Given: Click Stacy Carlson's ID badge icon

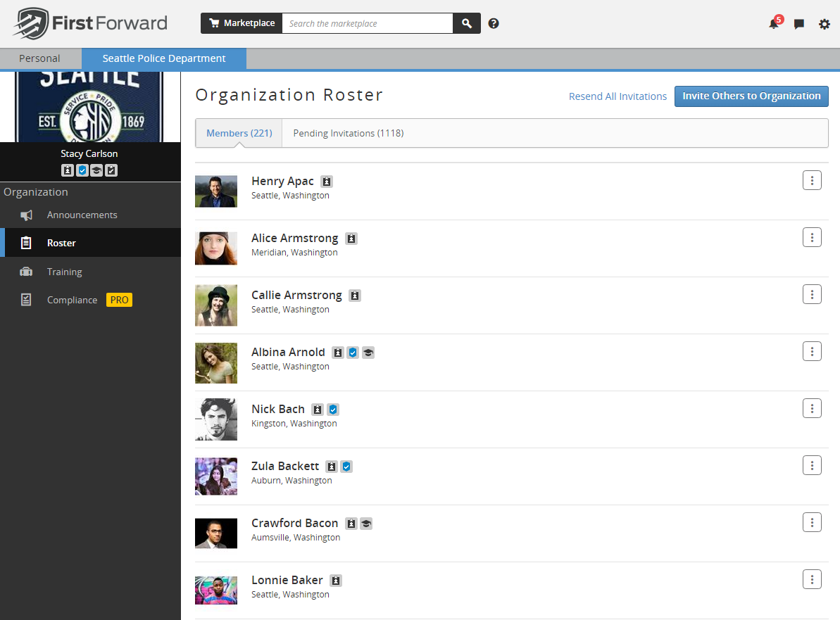Looking at the screenshot, I should (x=68, y=170).
